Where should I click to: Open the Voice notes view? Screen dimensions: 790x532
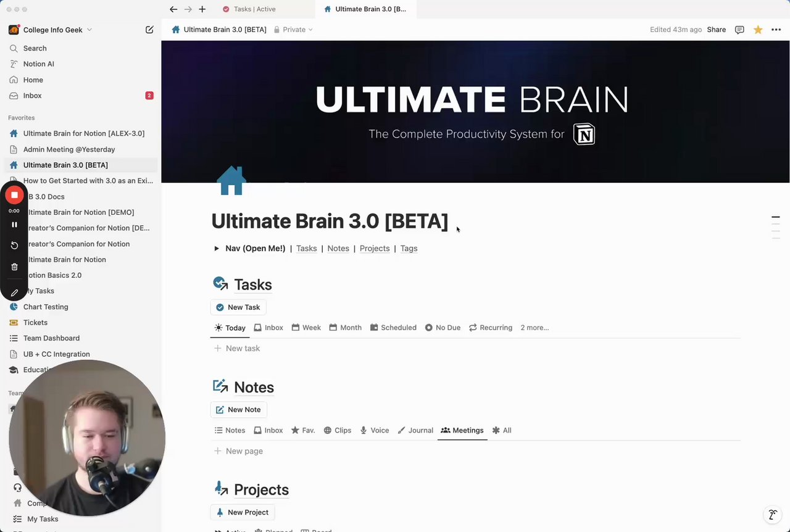coord(375,430)
